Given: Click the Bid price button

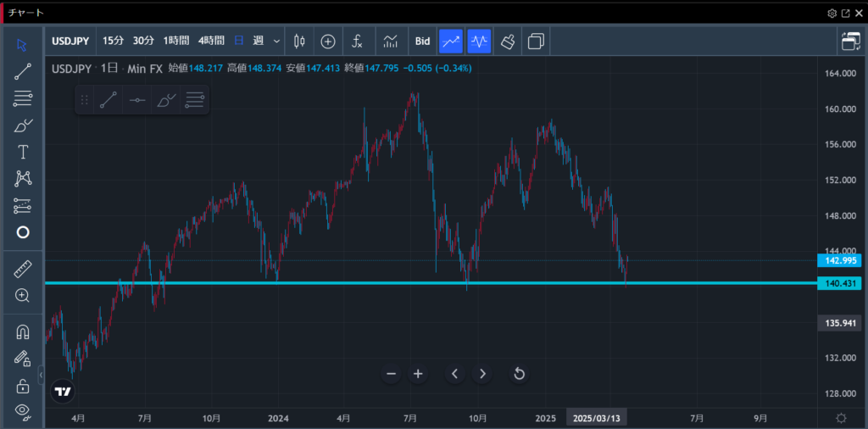Looking at the screenshot, I should tap(422, 41).
